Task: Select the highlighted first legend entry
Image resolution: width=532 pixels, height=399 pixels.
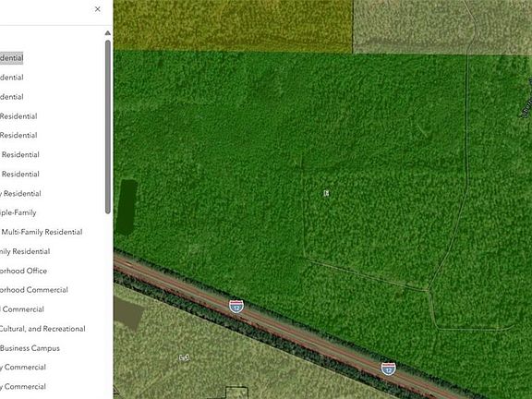Action: click(11, 58)
